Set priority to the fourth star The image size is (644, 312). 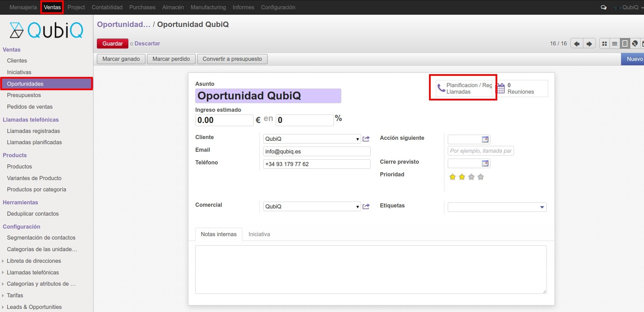point(481,177)
